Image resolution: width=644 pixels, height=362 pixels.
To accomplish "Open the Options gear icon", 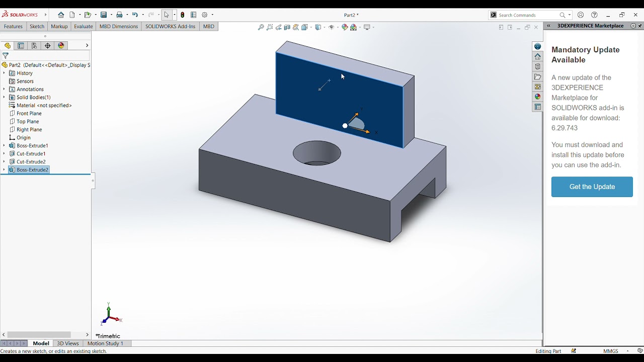I will (205, 15).
